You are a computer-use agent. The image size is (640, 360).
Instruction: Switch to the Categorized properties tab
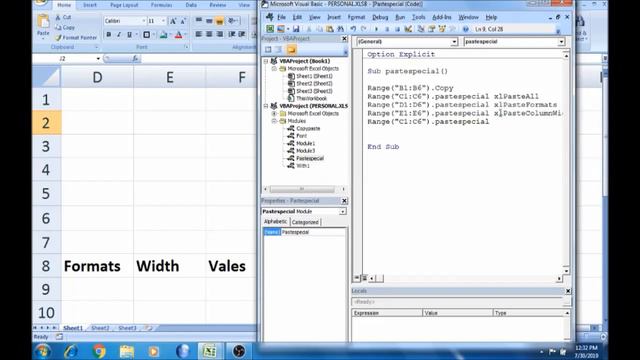click(305, 222)
